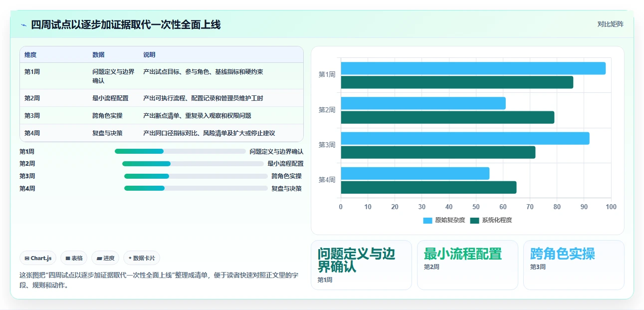Click the 第4周 progress bar for 复盘与决策
Viewport: 644px width, 310px height.
click(196, 189)
